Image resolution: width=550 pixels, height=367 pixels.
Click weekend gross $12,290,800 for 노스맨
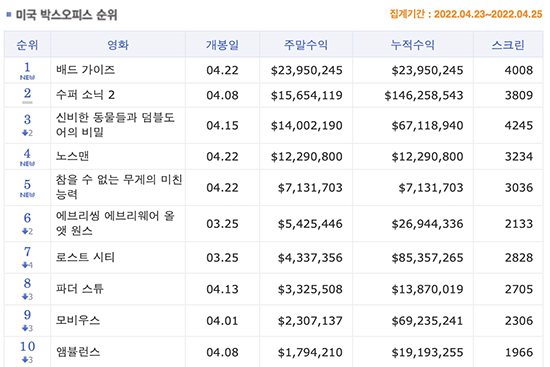[x=307, y=156]
